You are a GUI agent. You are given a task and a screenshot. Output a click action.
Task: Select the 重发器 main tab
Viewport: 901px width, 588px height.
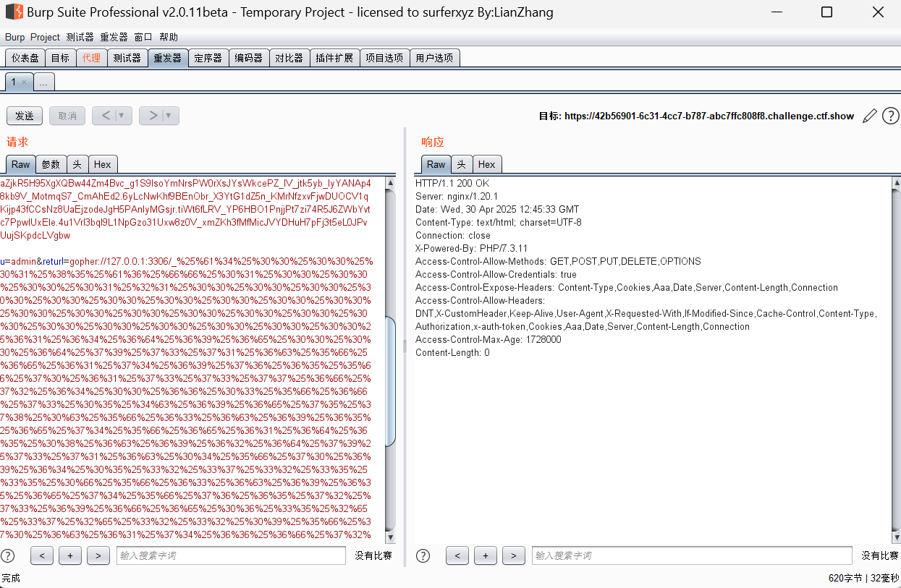167,58
